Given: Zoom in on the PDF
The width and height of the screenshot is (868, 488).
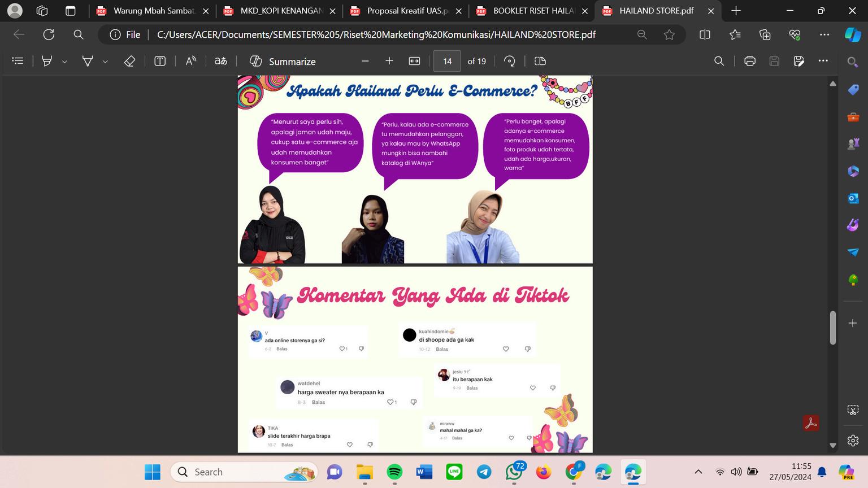Looking at the screenshot, I should (x=389, y=61).
